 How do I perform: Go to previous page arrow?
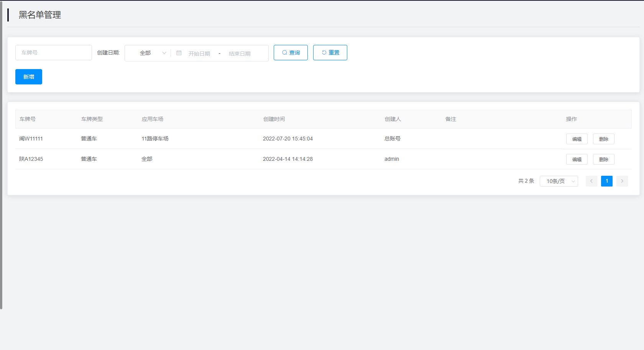coord(591,181)
